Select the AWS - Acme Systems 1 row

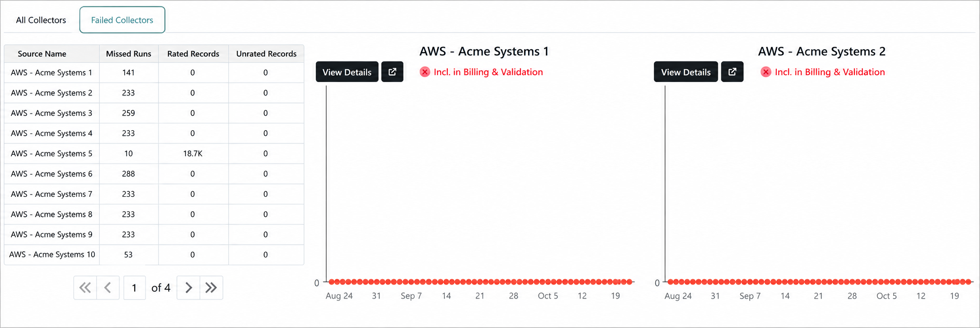(154, 73)
